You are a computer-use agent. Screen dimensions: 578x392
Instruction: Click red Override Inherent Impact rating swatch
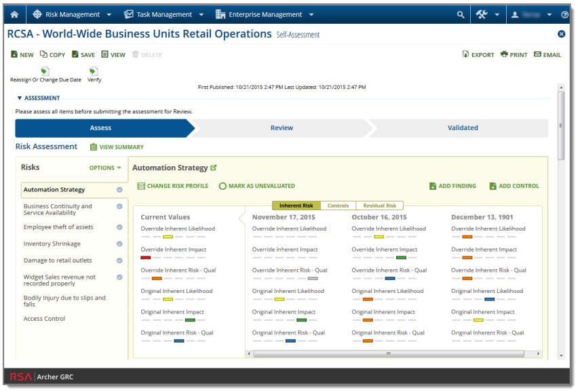[145, 258]
